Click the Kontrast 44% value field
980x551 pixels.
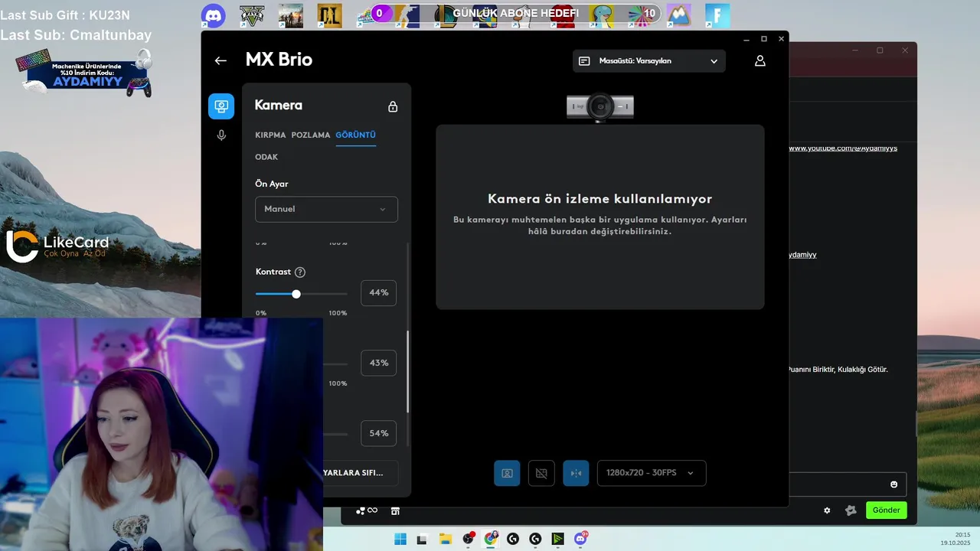tap(378, 292)
